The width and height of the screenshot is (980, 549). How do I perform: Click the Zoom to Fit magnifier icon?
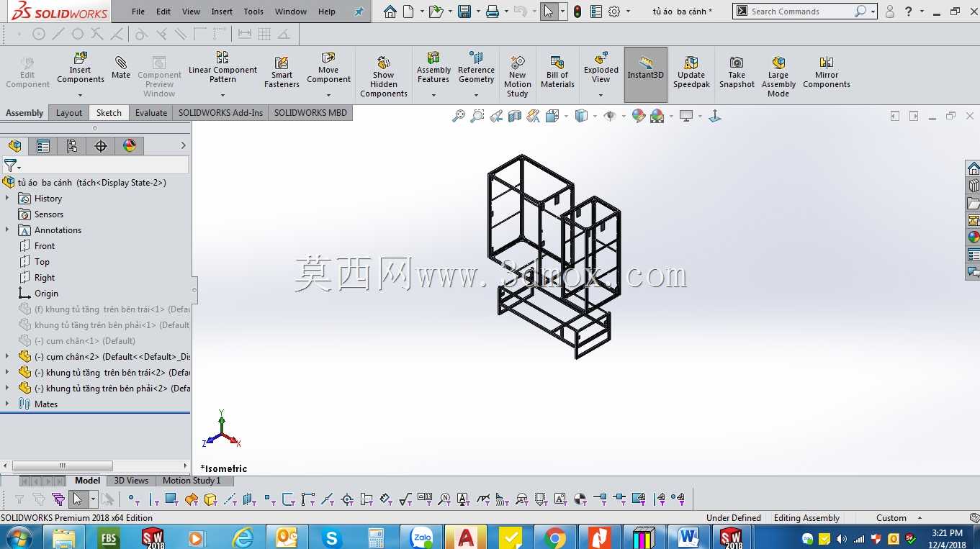(458, 116)
